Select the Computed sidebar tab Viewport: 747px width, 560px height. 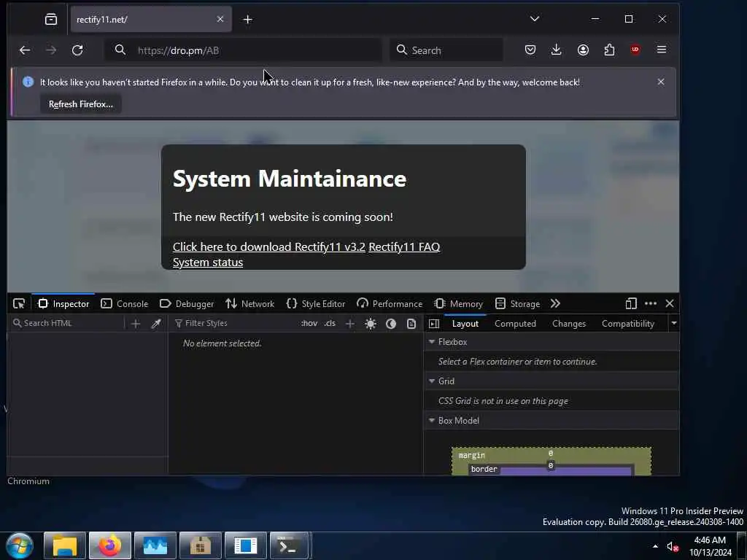pos(515,324)
